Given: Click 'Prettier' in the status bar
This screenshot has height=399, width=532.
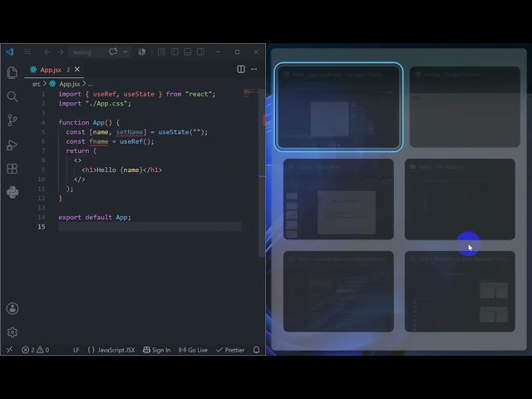Looking at the screenshot, I should [230, 350].
